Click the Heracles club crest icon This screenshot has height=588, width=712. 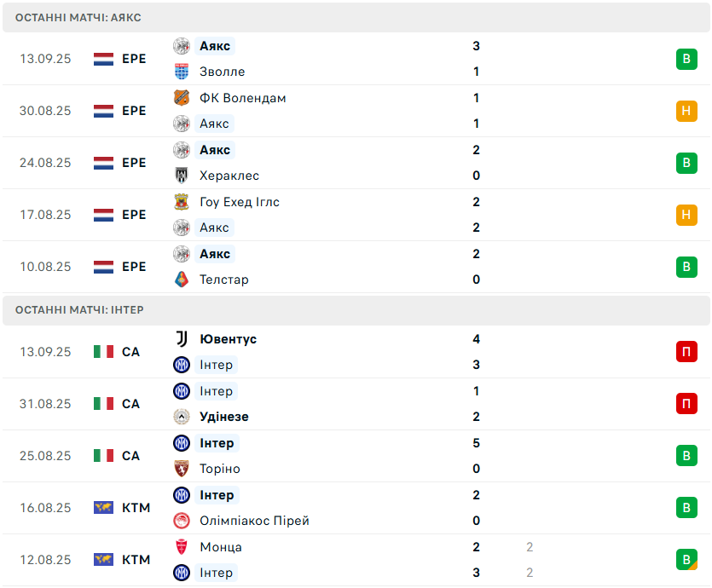(x=182, y=176)
